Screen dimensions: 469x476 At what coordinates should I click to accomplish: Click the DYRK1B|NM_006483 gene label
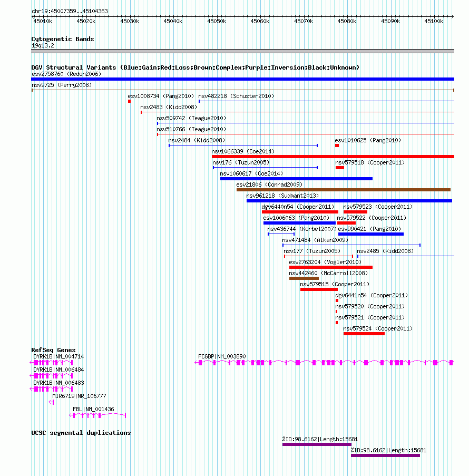[58, 383]
